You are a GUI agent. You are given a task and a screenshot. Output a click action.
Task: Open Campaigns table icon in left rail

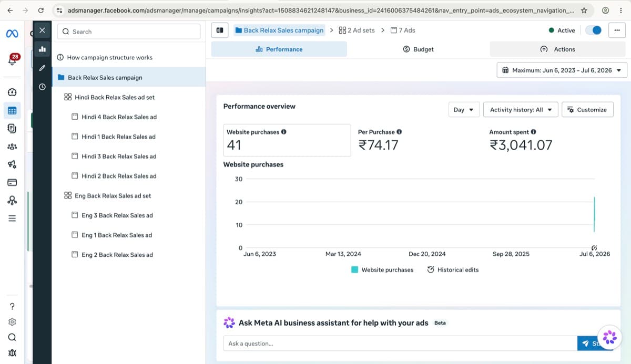click(x=12, y=111)
